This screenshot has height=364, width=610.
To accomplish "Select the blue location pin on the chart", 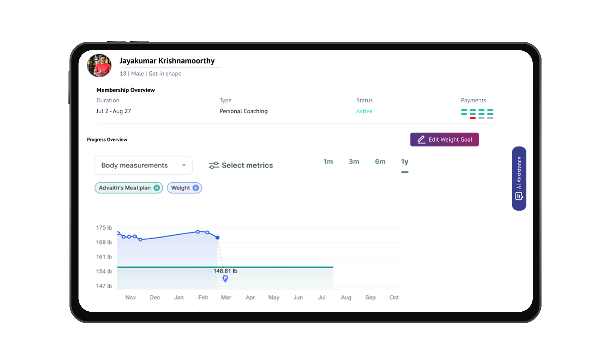I will pos(225,279).
